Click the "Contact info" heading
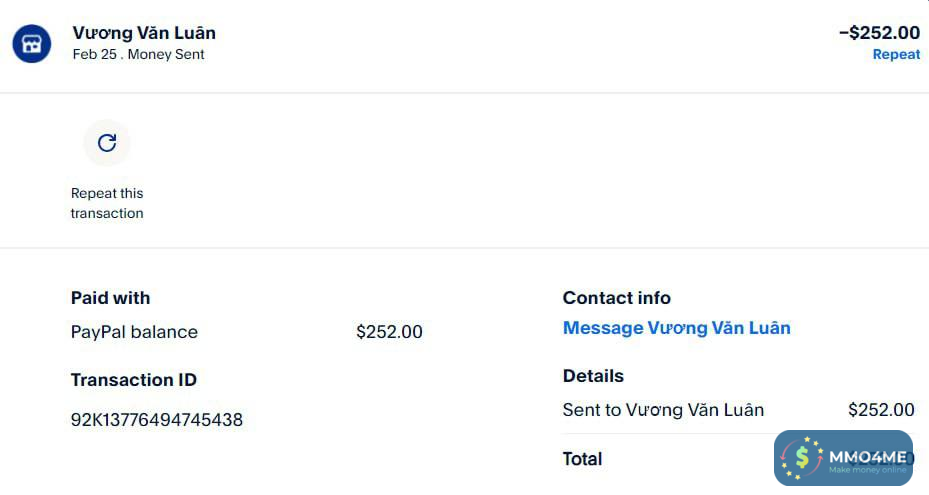 coord(616,298)
